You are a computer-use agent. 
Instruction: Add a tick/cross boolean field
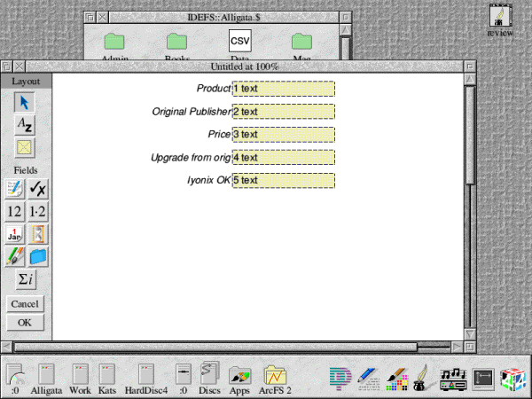click(38, 188)
